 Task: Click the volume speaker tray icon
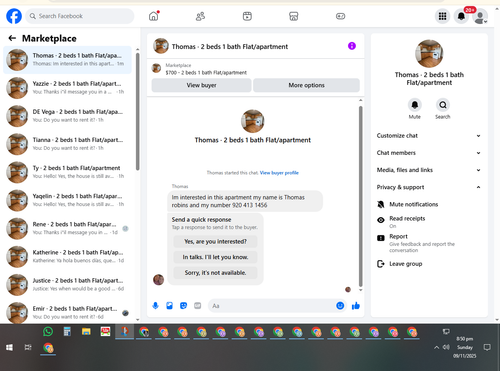[x=446, y=347]
